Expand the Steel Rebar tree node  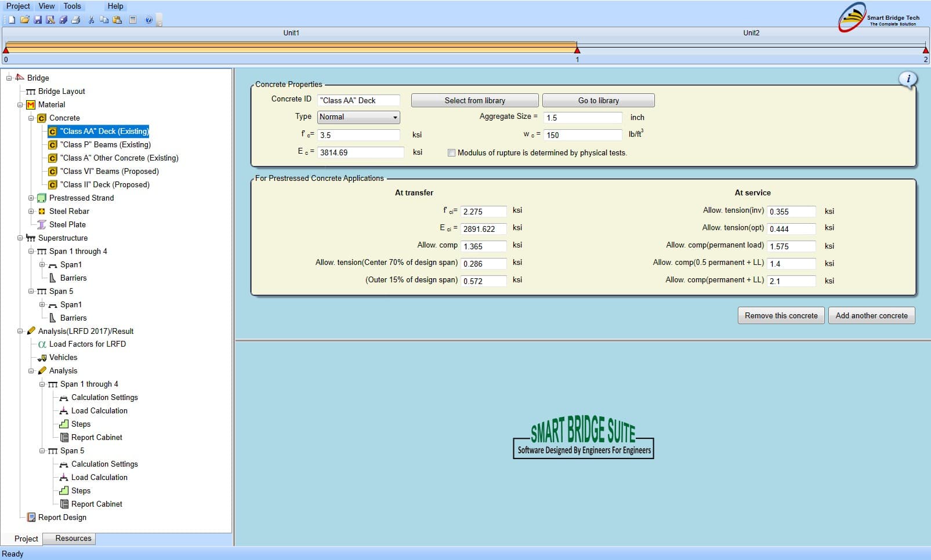tap(31, 212)
